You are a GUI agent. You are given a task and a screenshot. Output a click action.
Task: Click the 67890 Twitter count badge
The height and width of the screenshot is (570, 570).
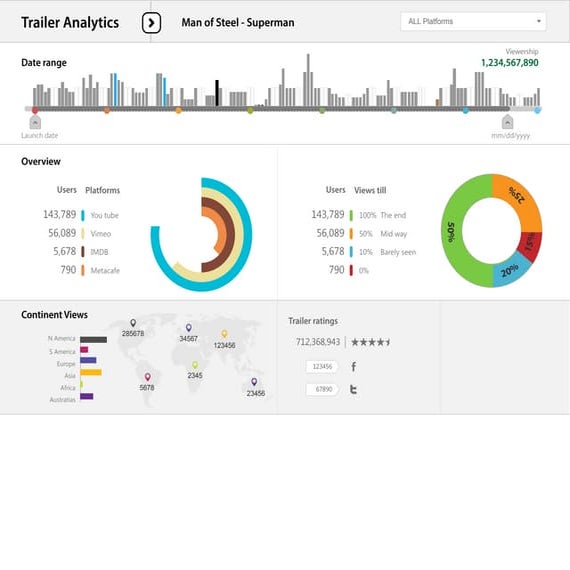pos(323,389)
